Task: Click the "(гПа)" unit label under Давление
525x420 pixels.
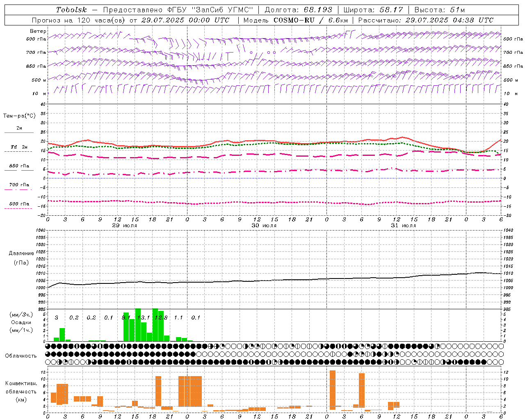Action: point(21,262)
